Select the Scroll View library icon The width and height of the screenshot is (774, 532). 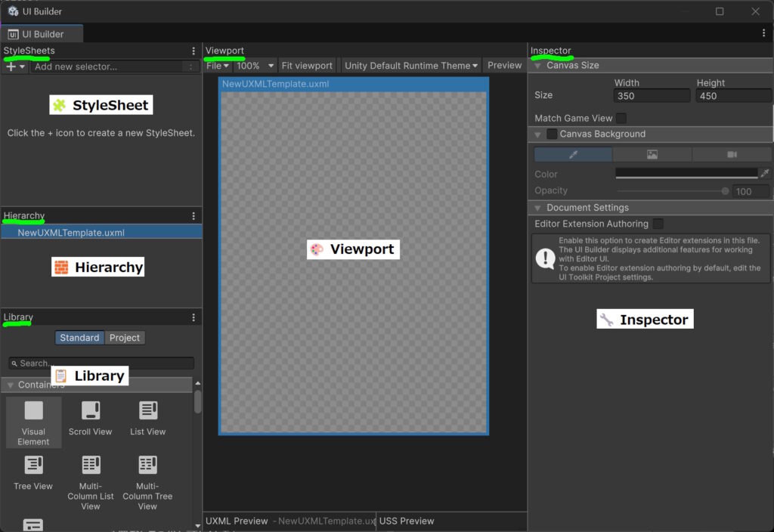91,410
